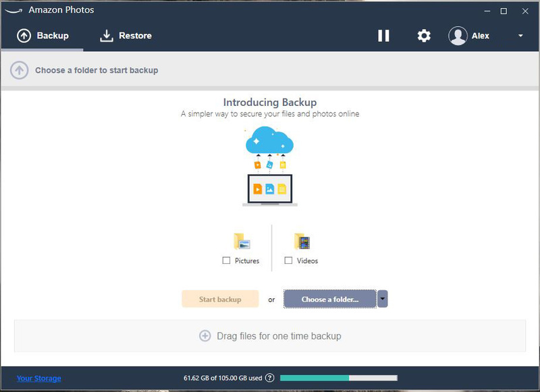
Task: Open the settings gear icon
Action: [423, 36]
